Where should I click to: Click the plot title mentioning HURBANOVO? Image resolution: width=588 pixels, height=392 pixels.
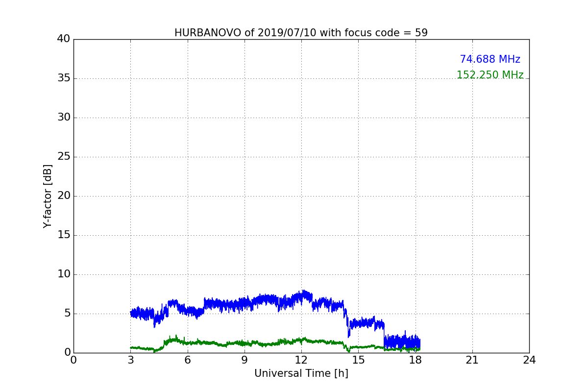(x=301, y=33)
